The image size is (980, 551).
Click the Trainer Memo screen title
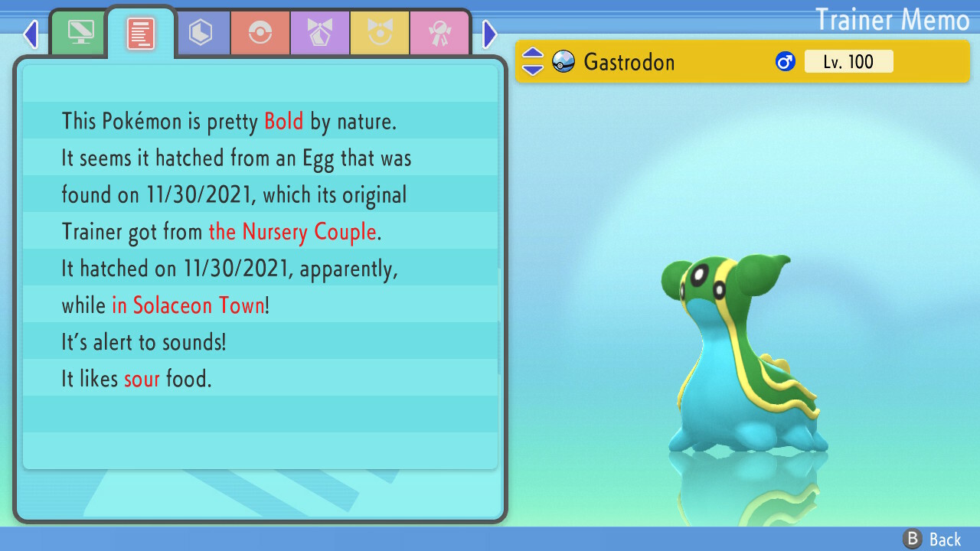893,19
